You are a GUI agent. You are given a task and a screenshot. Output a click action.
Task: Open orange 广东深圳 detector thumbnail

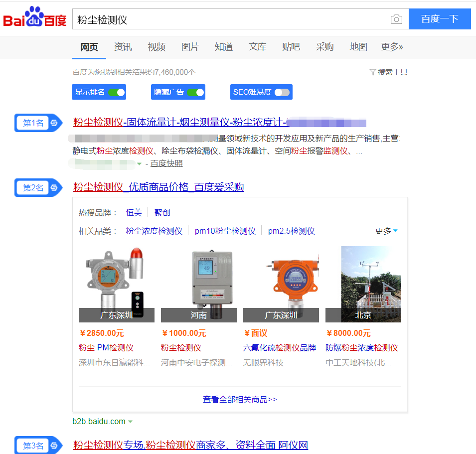click(x=281, y=285)
